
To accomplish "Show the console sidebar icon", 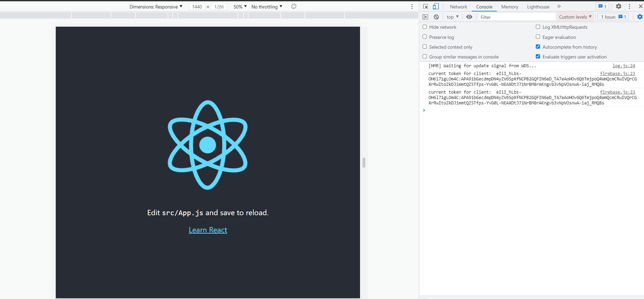I will click(x=425, y=17).
